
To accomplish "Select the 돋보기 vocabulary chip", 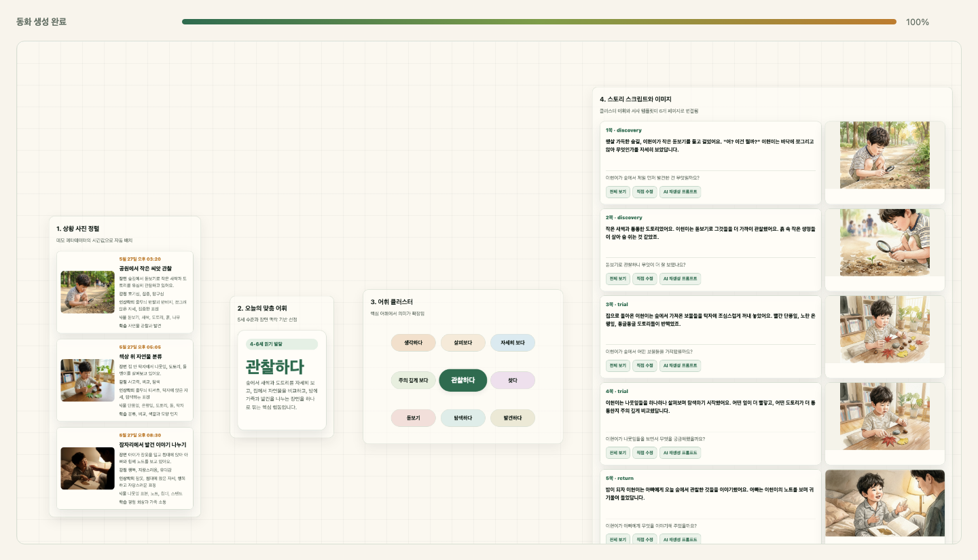I will point(413,418).
